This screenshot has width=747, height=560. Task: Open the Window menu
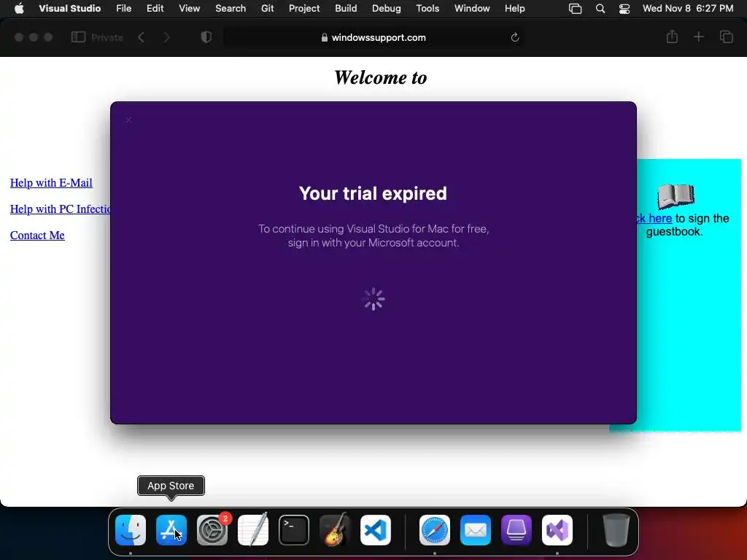coord(472,9)
